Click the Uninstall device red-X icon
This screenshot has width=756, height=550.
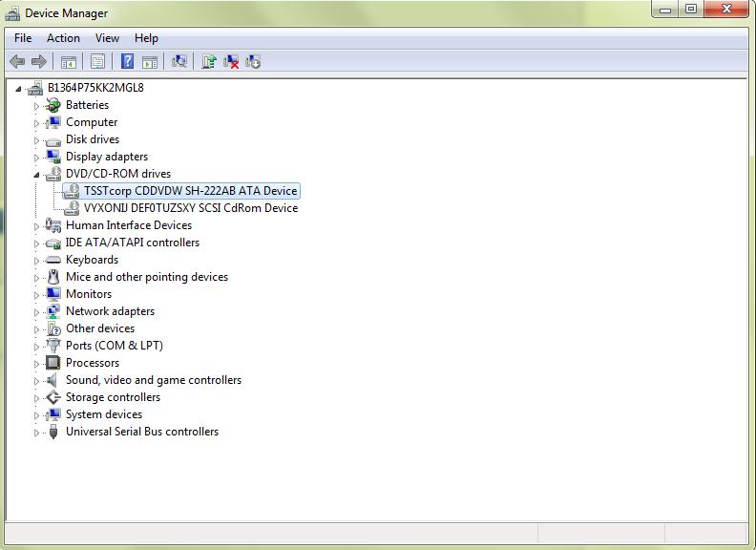231,61
